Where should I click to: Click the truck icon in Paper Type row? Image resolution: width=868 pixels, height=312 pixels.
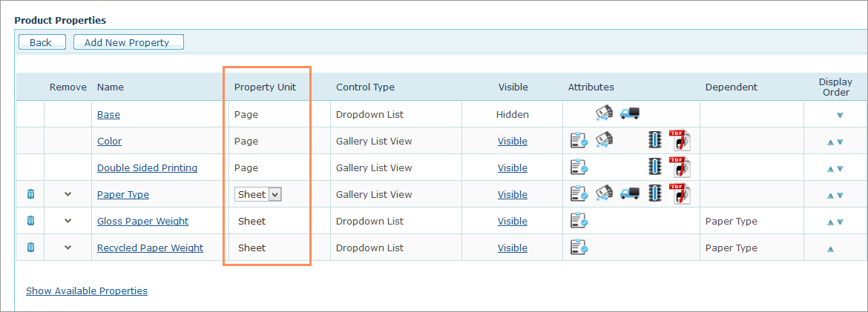point(629,194)
